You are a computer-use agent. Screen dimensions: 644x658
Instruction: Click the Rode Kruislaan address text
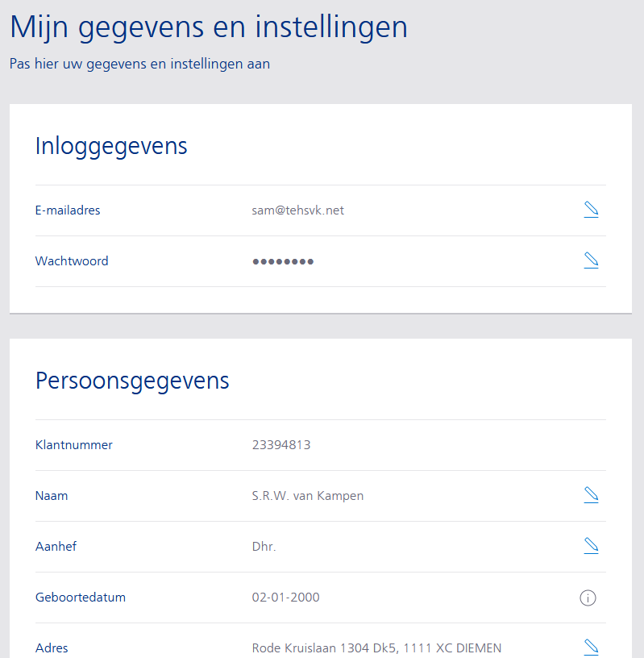click(x=376, y=648)
